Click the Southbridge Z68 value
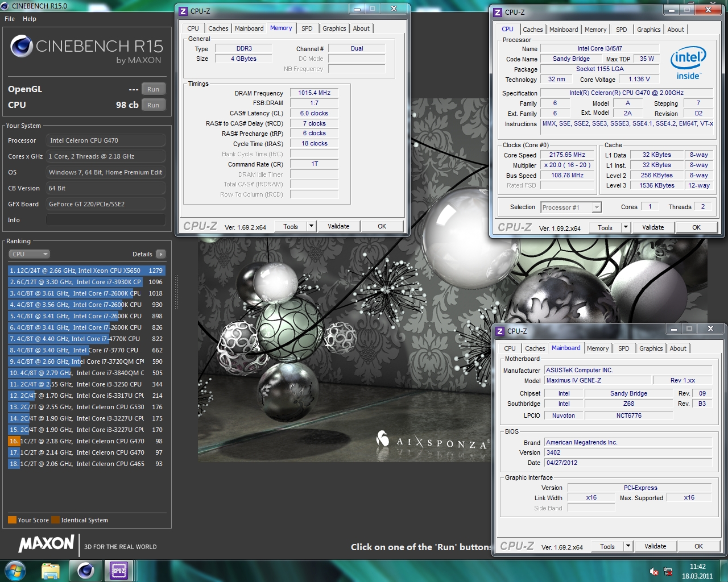Screen dimensions: 728x582 point(628,404)
